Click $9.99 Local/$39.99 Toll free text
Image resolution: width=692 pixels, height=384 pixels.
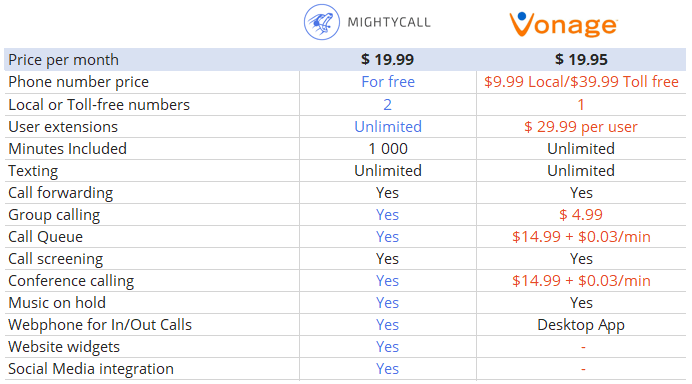pyautogui.click(x=581, y=82)
